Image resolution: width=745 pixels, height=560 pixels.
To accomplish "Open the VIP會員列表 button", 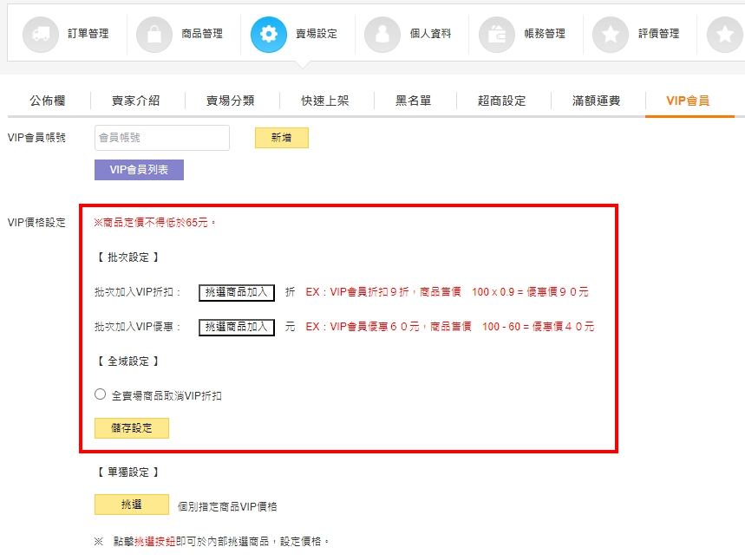I will click(140, 170).
